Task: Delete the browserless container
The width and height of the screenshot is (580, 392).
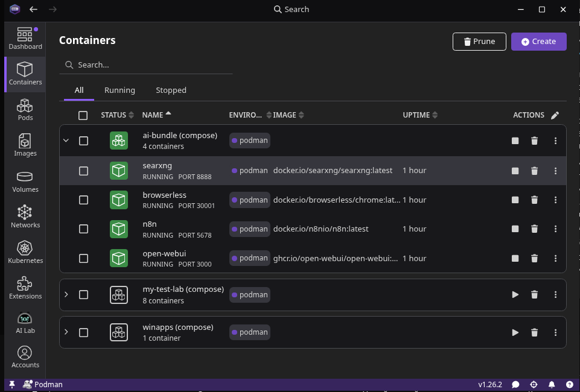Action: pos(534,200)
